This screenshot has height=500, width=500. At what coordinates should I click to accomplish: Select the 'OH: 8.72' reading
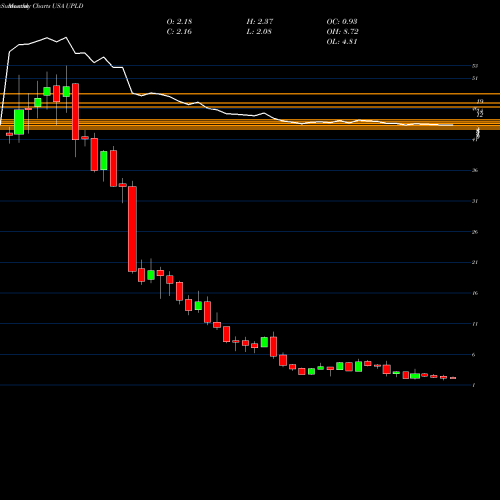[x=342, y=32]
